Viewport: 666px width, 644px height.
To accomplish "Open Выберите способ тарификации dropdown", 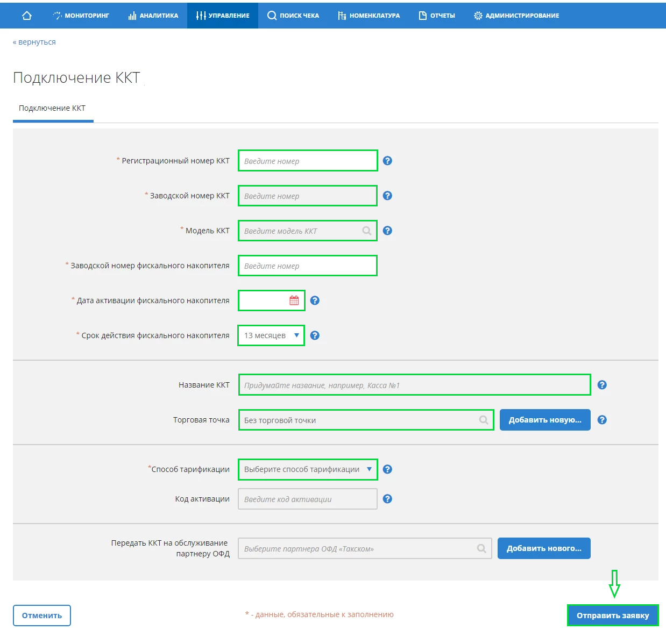I will tap(308, 469).
